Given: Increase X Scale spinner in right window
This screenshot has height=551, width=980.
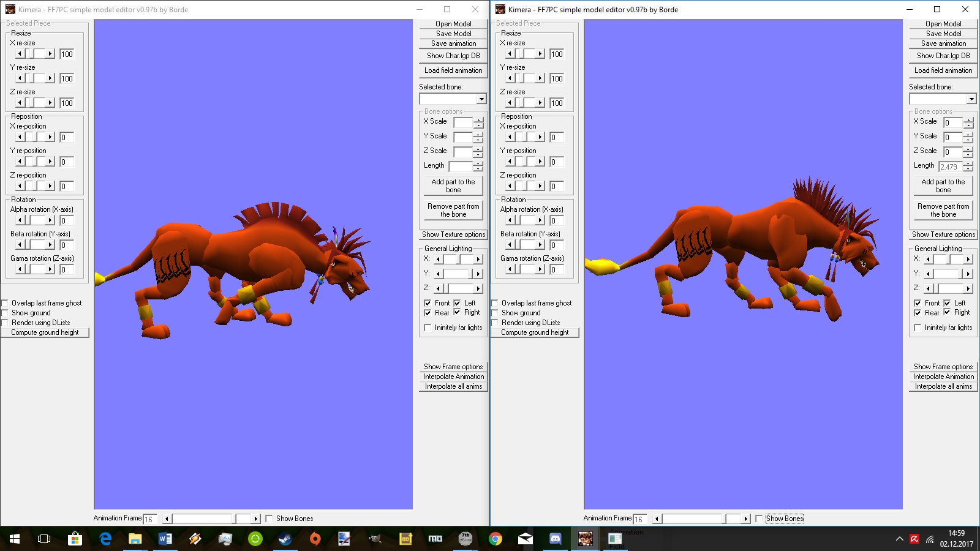Looking at the screenshot, I should tap(968, 119).
